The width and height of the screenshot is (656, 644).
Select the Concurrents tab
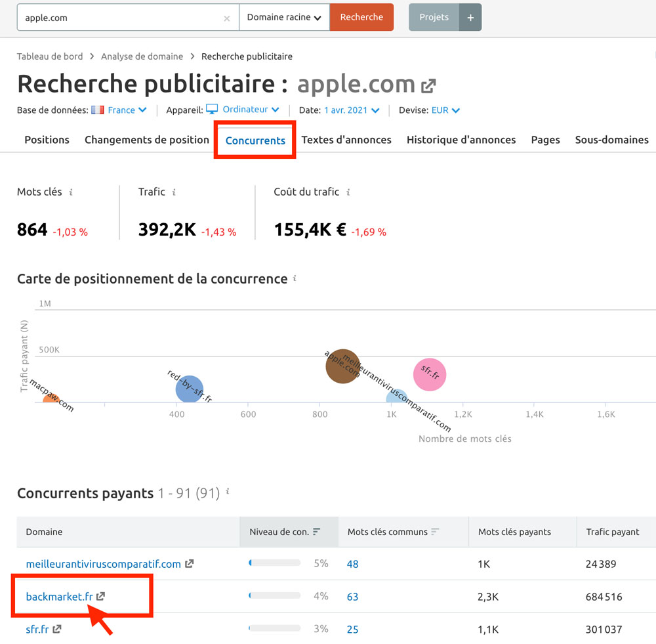coord(255,140)
